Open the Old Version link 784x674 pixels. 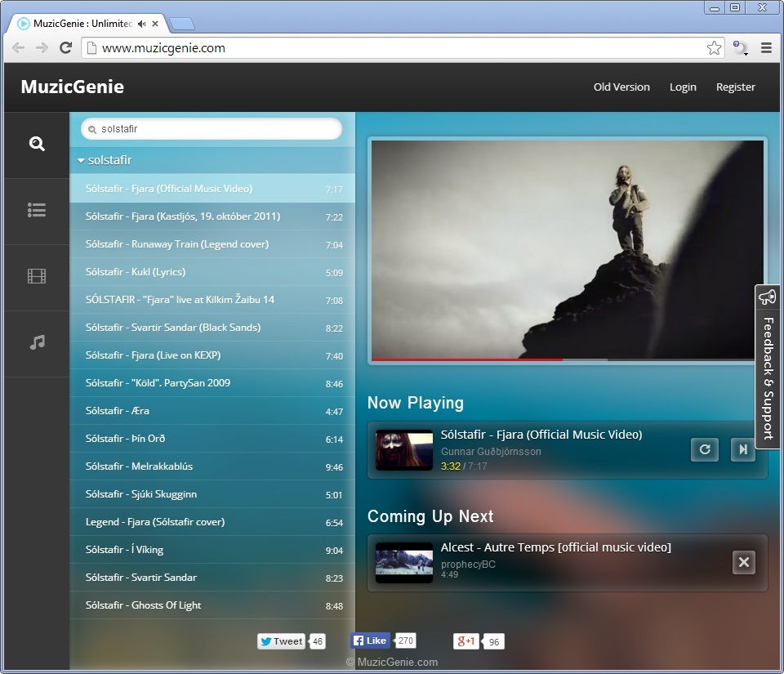tap(621, 87)
